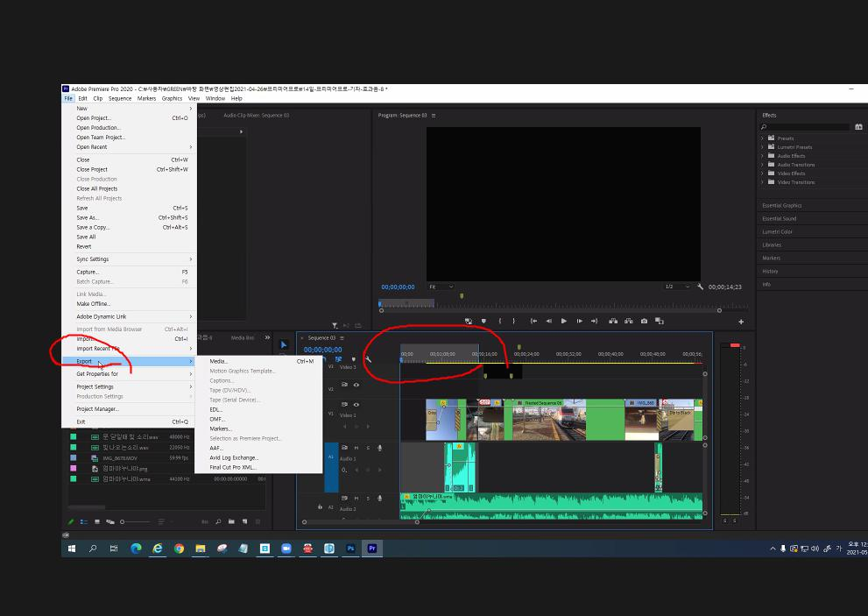Step forward one frame in Program monitor
This screenshot has height=616, width=868.
click(x=579, y=321)
